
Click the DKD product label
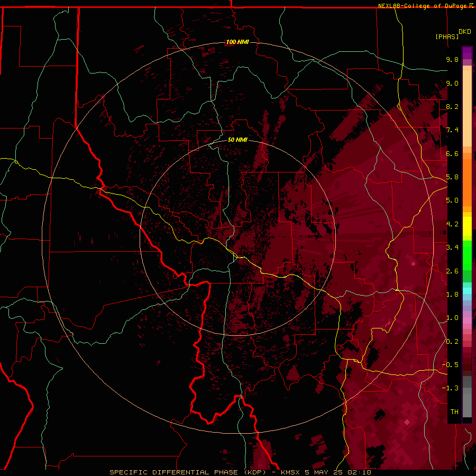tap(465, 32)
